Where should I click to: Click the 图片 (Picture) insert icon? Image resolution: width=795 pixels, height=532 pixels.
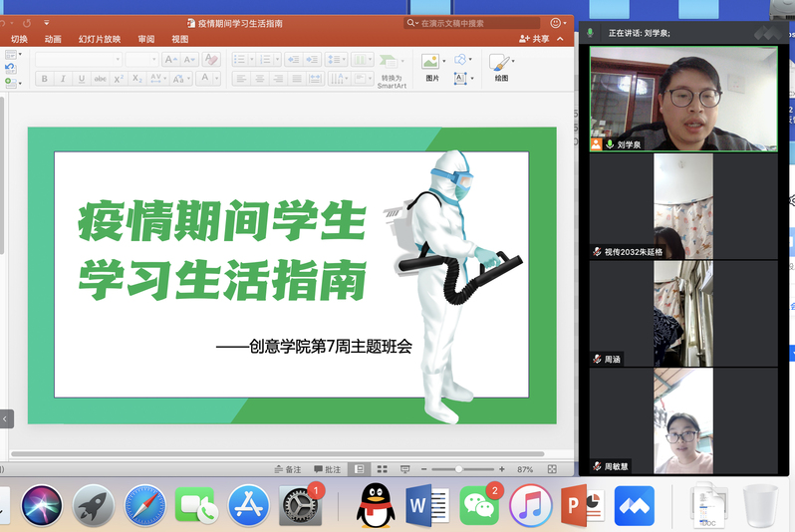(430, 63)
